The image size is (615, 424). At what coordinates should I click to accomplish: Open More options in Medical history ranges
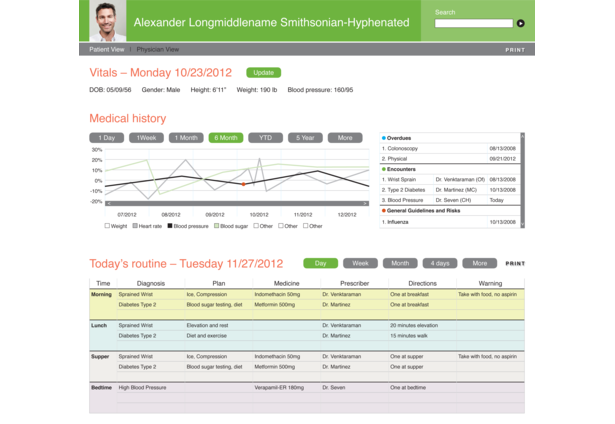coord(345,138)
